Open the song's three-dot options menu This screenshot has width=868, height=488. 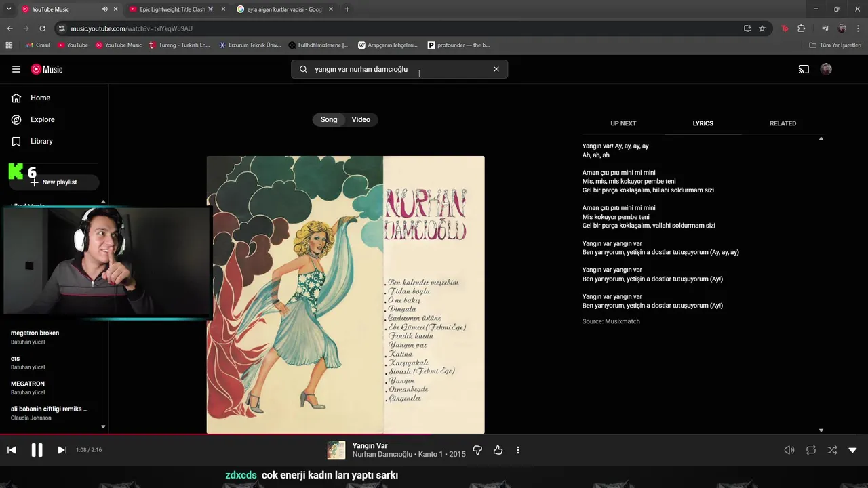coord(518,450)
